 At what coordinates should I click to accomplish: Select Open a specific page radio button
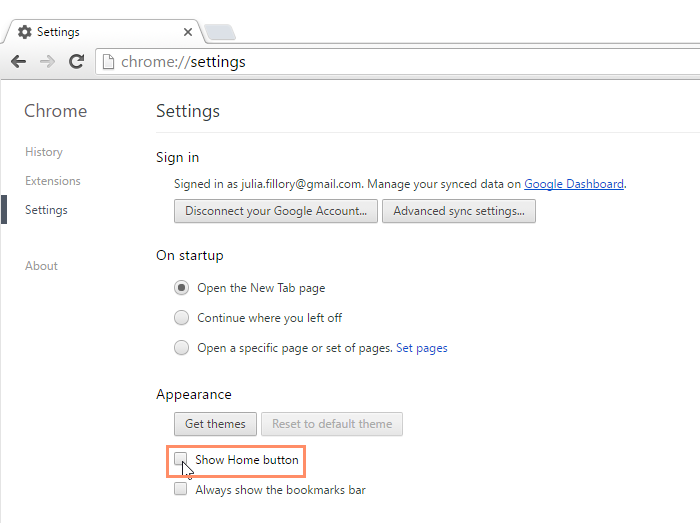coord(181,348)
